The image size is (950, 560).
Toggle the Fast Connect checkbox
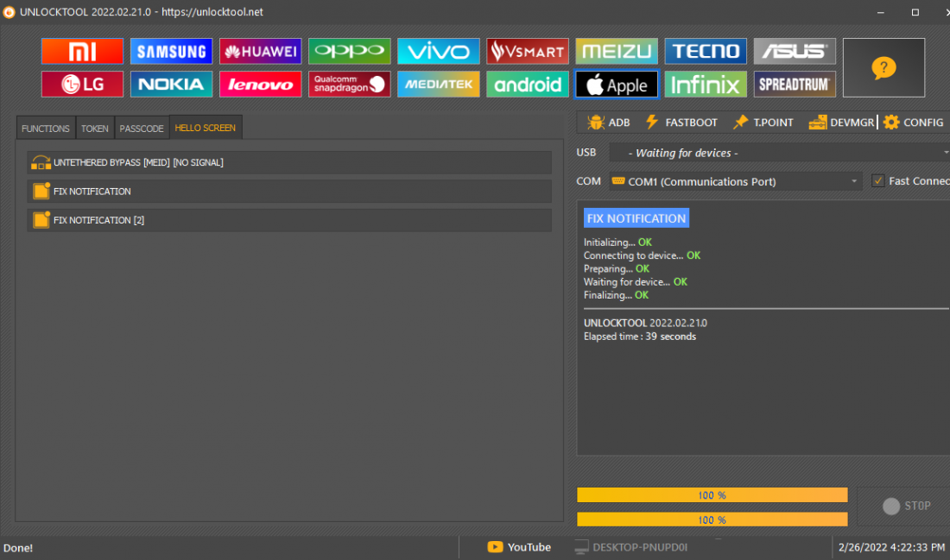(x=878, y=181)
